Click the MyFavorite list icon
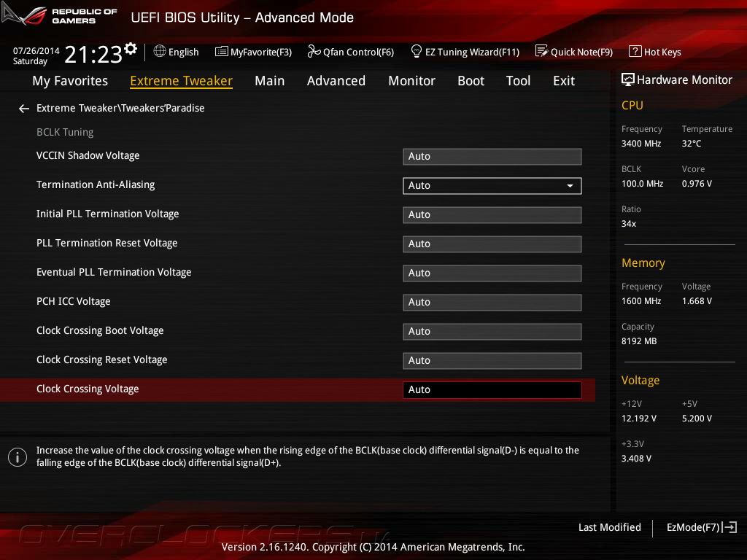747x560 pixels. coord(222,52)
